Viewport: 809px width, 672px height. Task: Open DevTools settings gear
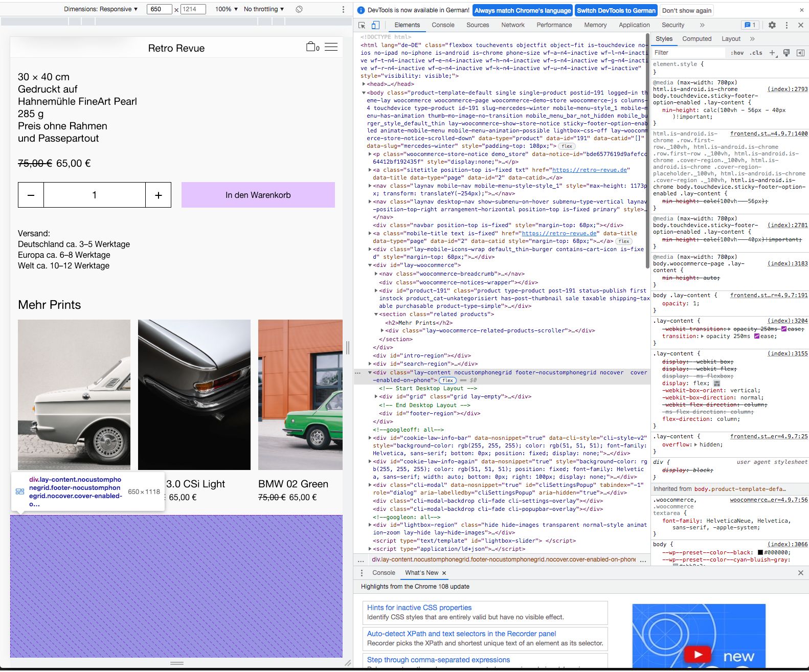pyautogui.click(x=772, y=25)
